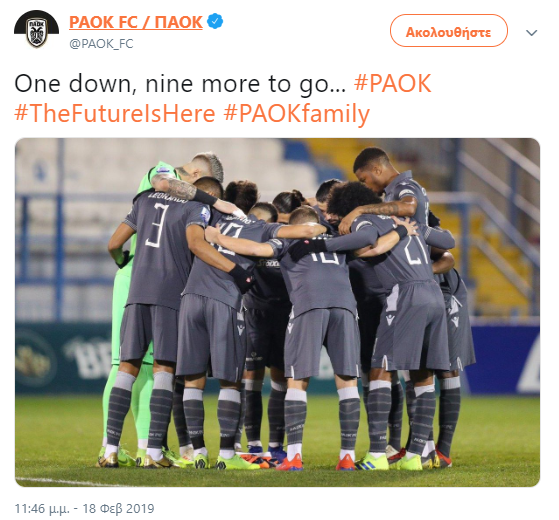The image size is (559, 520).
Task: Open the #PAOKfamily hashtag
Action: coord(297,114)
